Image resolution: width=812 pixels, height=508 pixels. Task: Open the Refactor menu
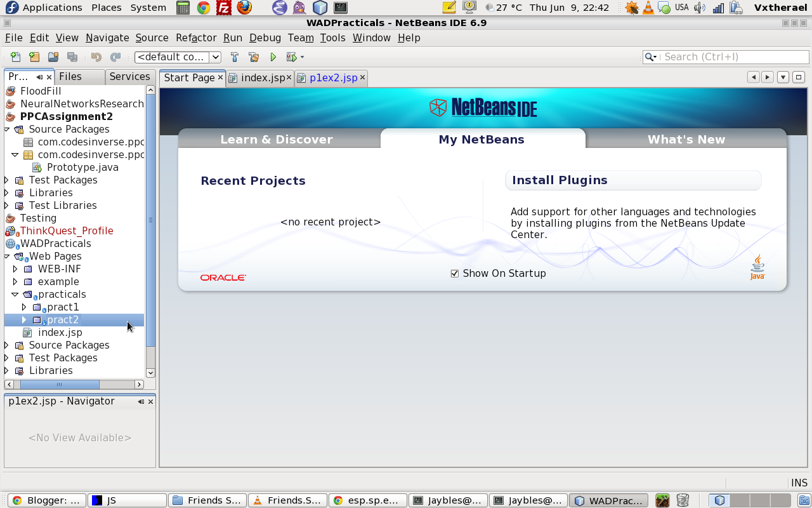pyautogui.click(x=196, y=38)
